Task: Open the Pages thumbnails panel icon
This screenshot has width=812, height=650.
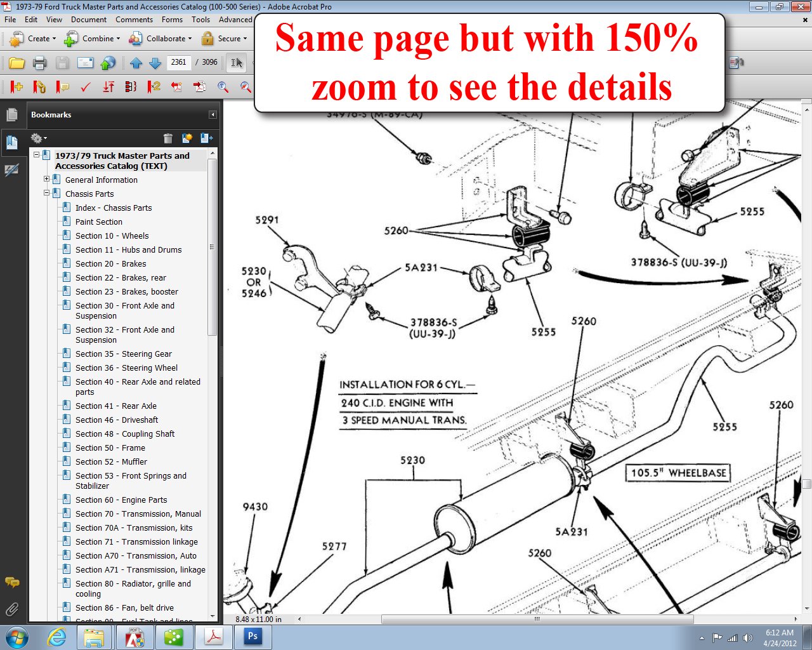Action: pos(11,115)
